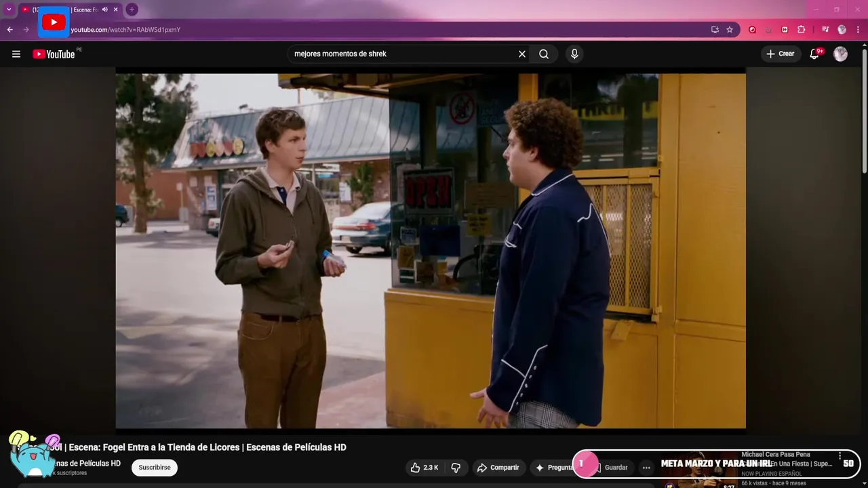The height and width of the screenshot is (488, 868).
Task: Open a new browser tab
Action: pyautogui.click(x=132, y=9)
